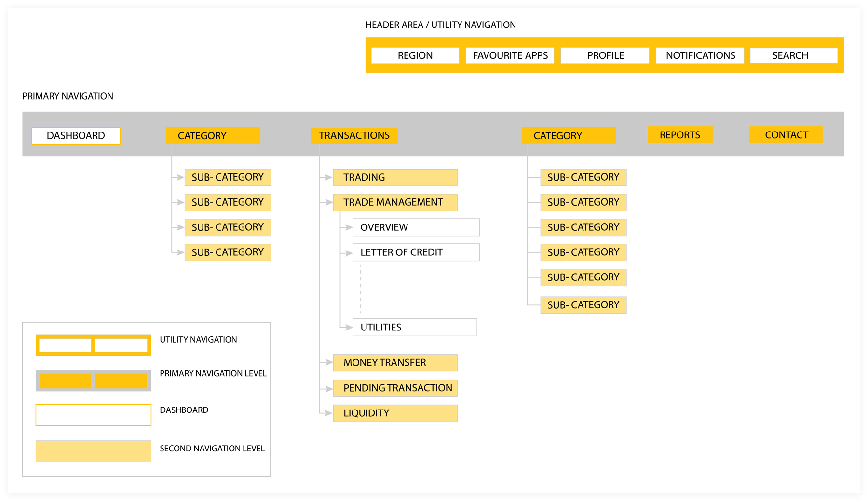
Task: Open the CONTACT navigation item
Action: pyautogui.click(x=786, y=135)
